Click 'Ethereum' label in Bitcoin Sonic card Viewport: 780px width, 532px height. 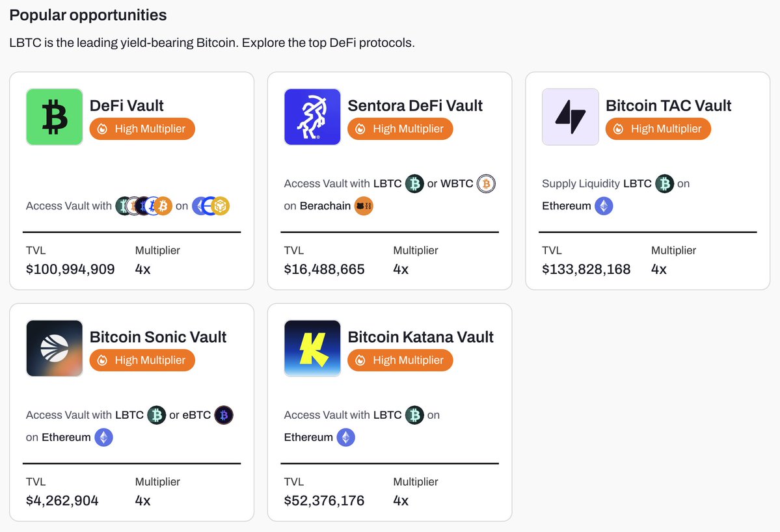pyautogui.click(x=66, y=437)
